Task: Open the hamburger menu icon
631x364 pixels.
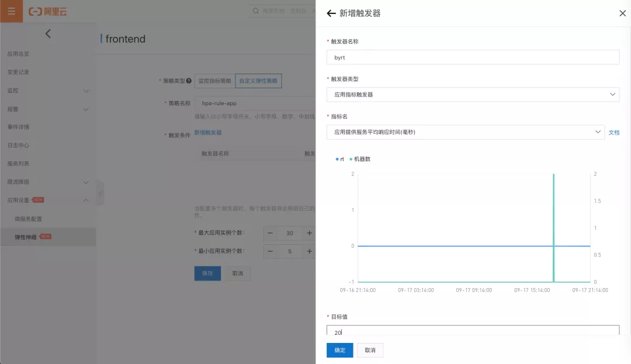Action: click(x=11, y=11)
